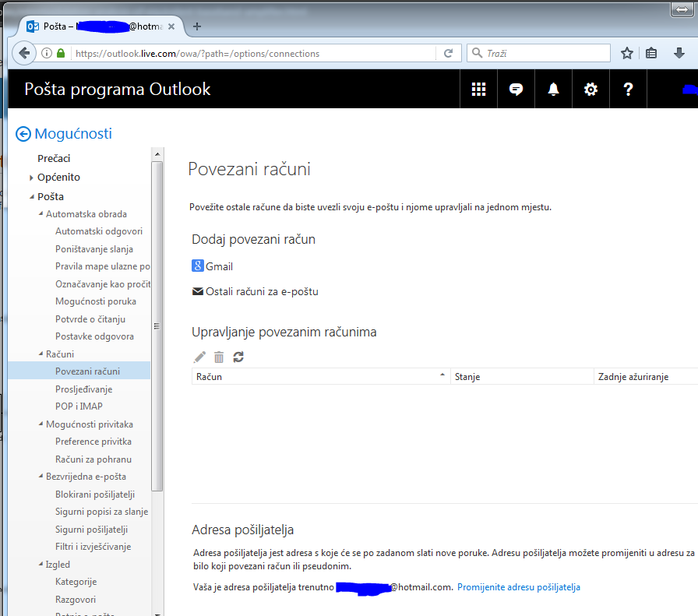Open Filtri i izvješćivanje settings

pos(93,547)
